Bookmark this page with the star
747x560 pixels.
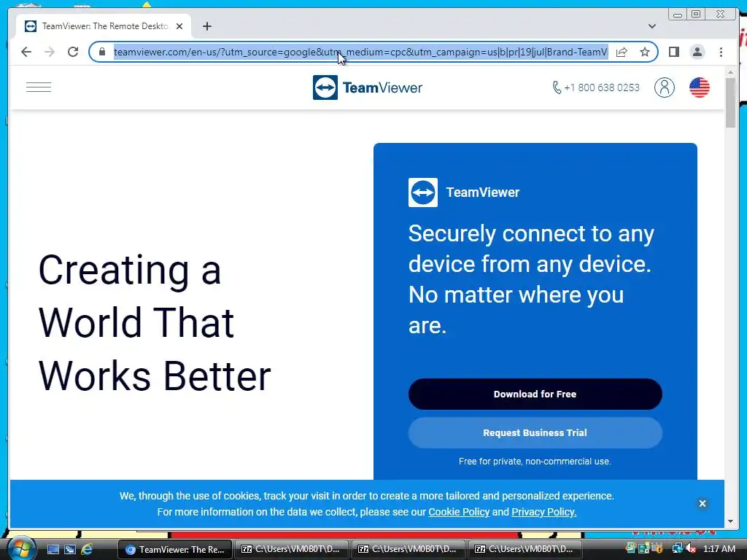click(645, 52)
